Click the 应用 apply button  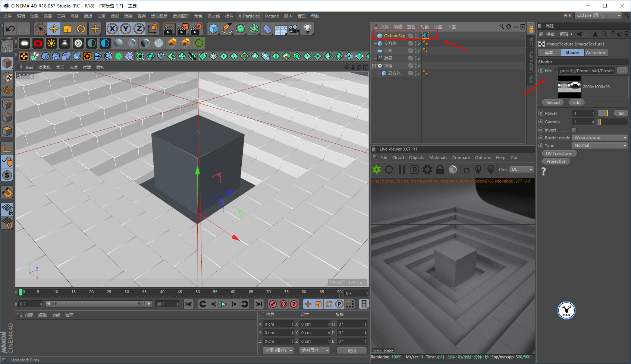(x=352, y=351)
